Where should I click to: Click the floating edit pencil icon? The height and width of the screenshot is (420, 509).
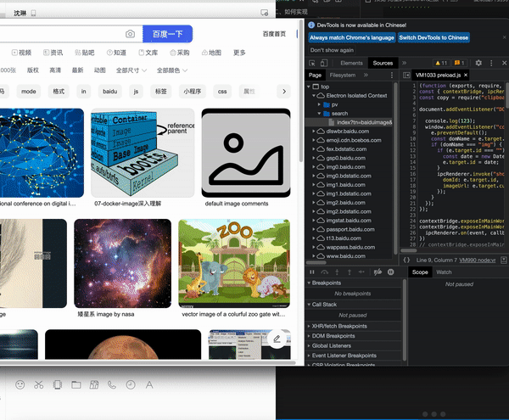click(x=277, y=339)
